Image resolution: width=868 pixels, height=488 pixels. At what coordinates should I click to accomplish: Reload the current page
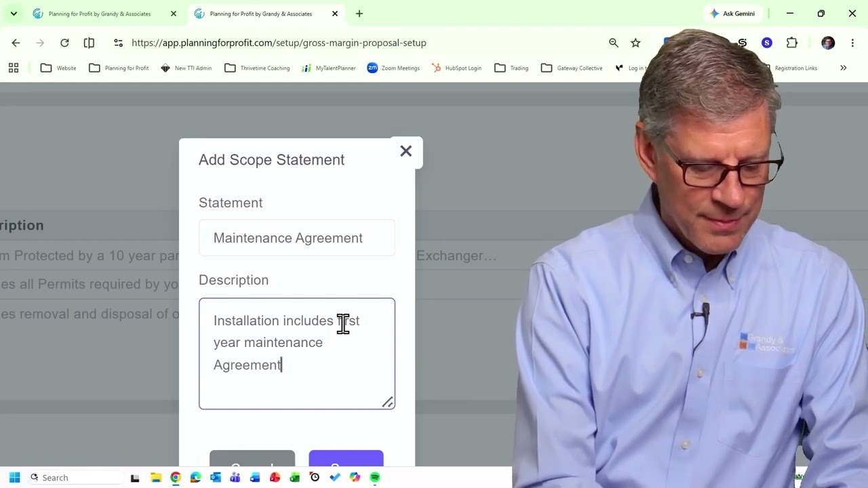(x=64, y=43)
